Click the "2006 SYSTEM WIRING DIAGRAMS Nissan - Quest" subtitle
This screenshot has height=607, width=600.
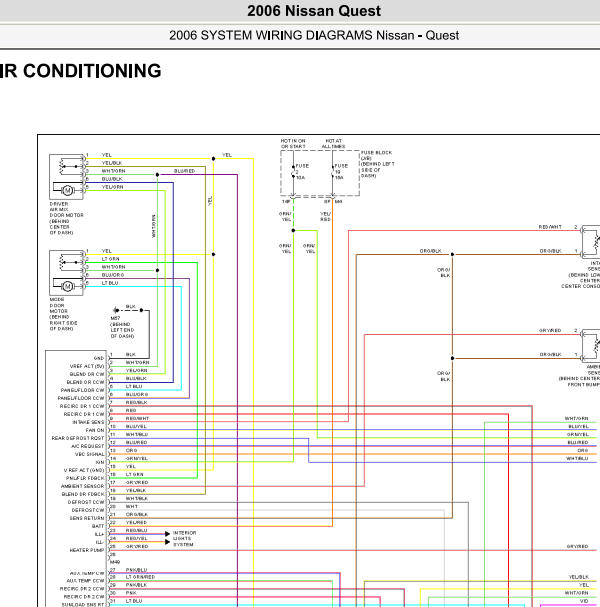tap(314, 35)
